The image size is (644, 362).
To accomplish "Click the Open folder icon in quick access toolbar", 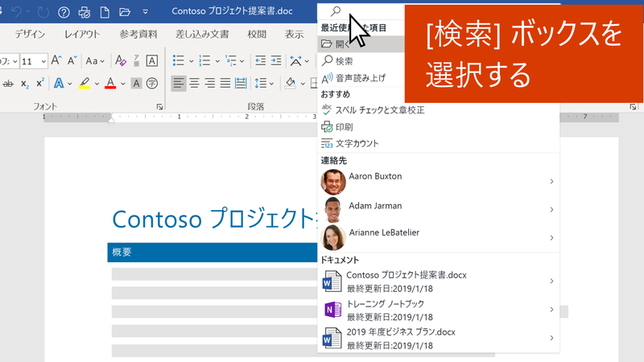I will pyautogui.click(x=125, y=12).
